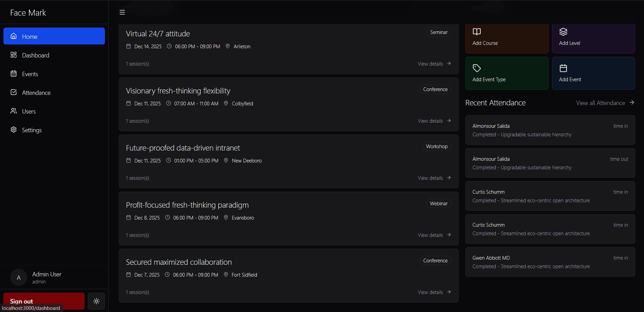The image size is (644, 312).
Task: Click the Add Level layers icon
Action: (x=563, y=31)
